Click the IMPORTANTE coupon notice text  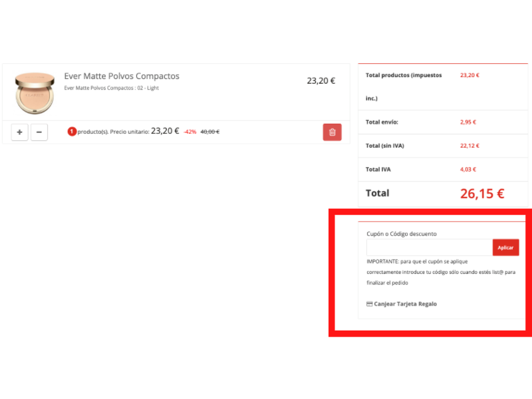click(x=441, y=272)
